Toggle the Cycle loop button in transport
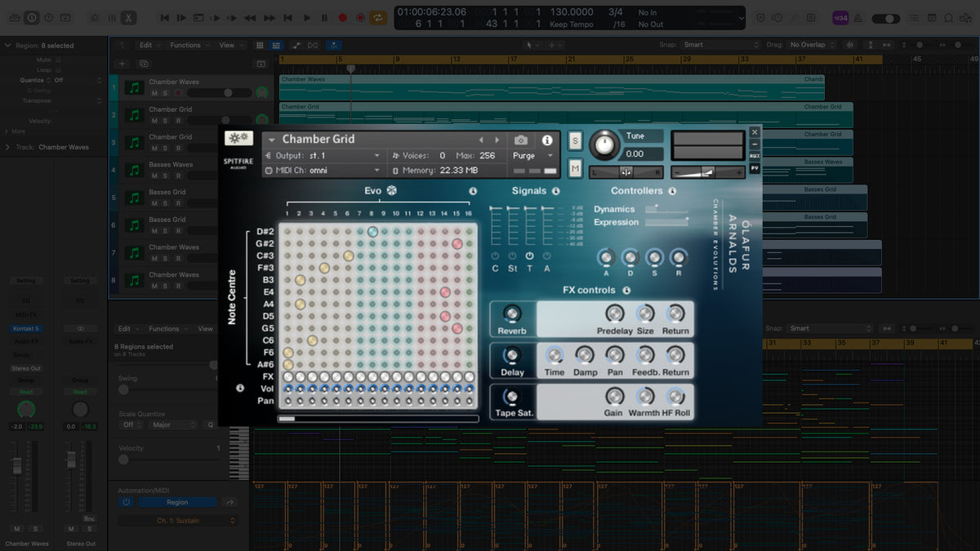The image size is (980, 551). click(378, 17)
